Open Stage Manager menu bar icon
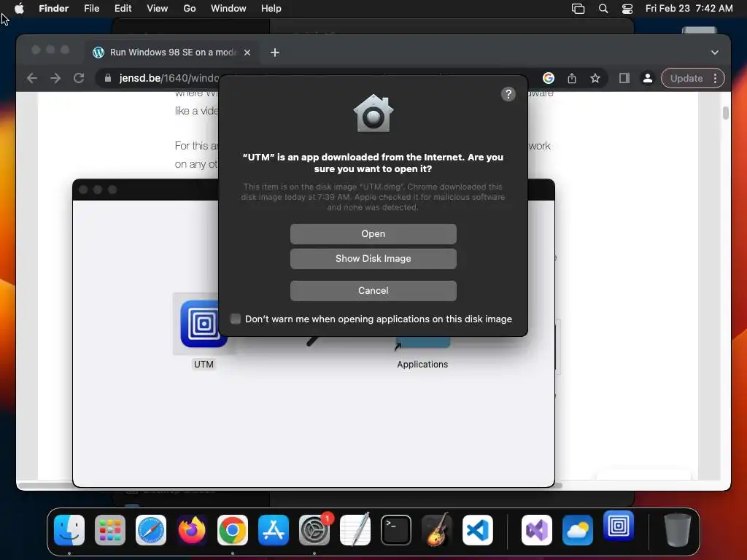Viewport: 747px width, 560px height. click(x=578, y=9)
